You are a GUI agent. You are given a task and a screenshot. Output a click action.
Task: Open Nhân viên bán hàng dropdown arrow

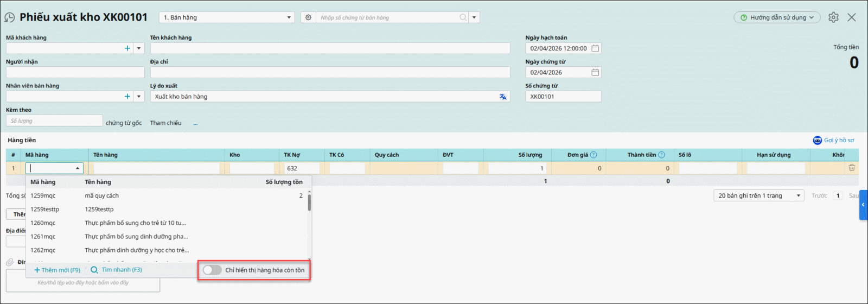(x=139, y=97)
